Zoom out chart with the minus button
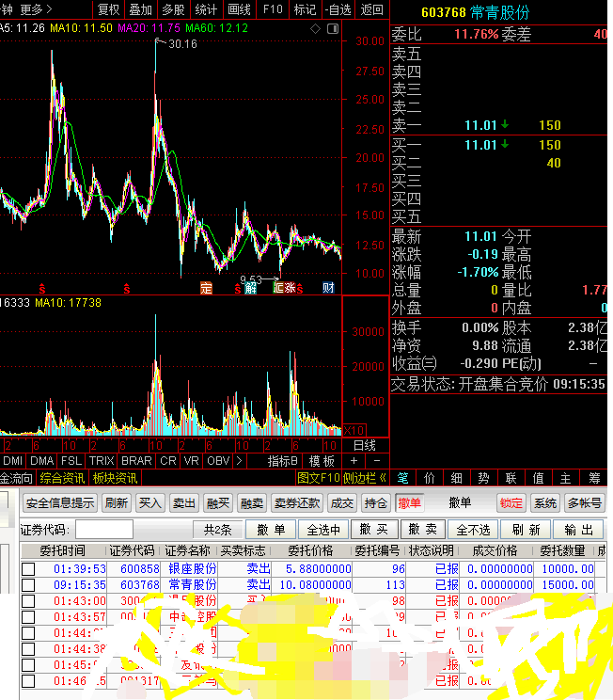 click(x=375, y=461)
